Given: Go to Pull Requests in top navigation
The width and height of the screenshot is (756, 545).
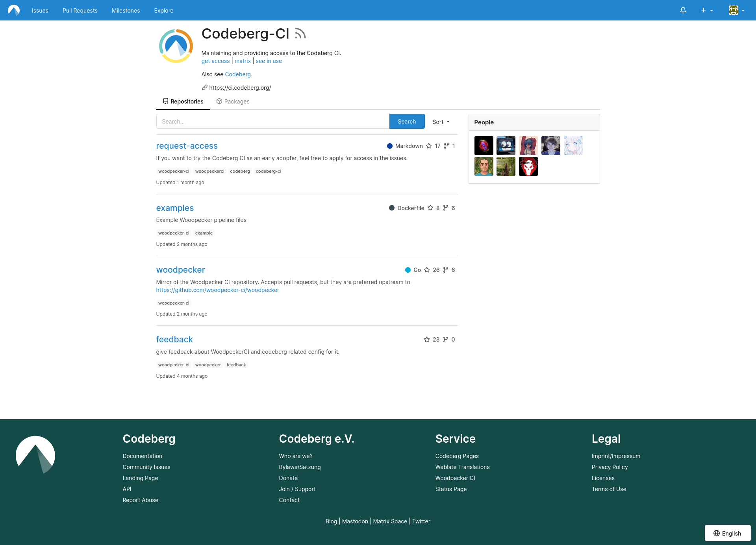Looking at the screenshot, I should click(x=80, y=11).
